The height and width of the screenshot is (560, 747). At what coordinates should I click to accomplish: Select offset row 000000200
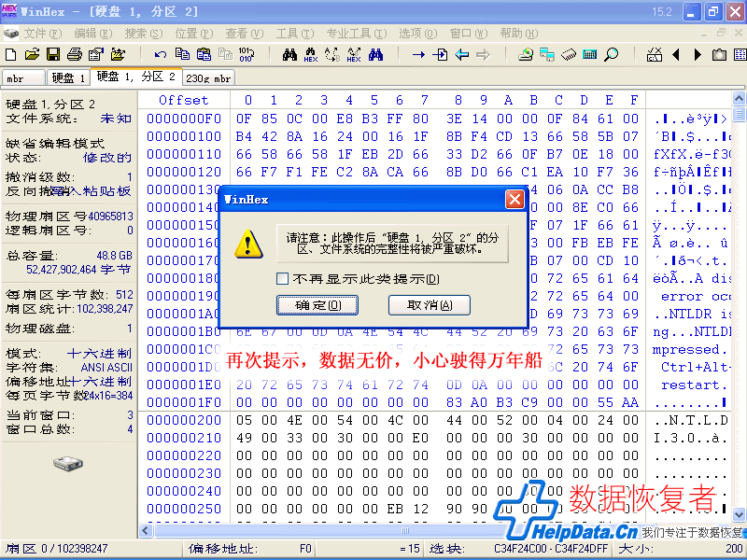(x=184, y=421)
